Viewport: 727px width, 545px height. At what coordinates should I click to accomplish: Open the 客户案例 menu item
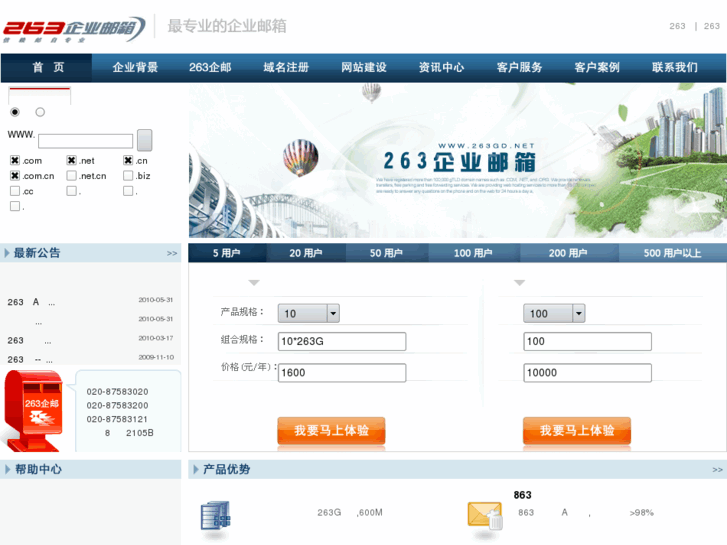click(x=597, y=68)
